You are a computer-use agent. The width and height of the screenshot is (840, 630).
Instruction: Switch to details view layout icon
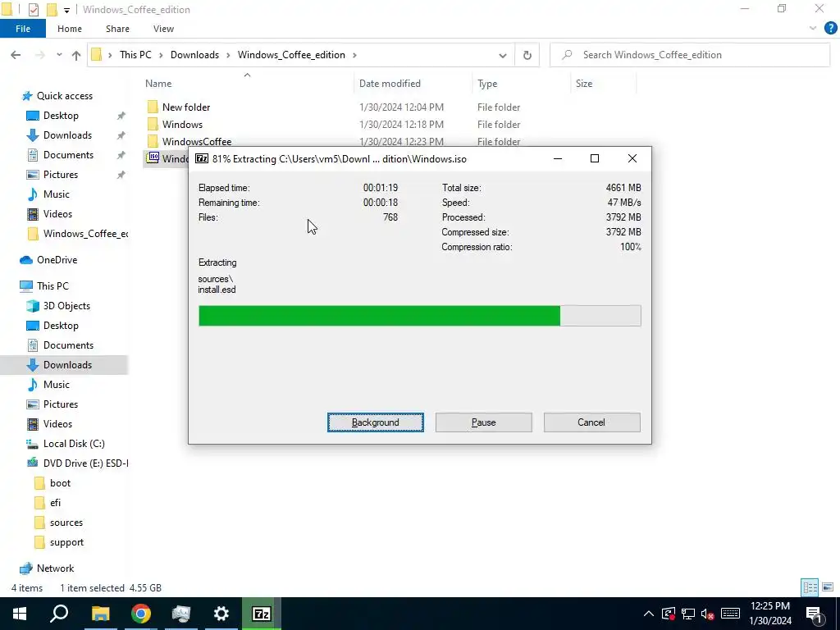(810, 587)
